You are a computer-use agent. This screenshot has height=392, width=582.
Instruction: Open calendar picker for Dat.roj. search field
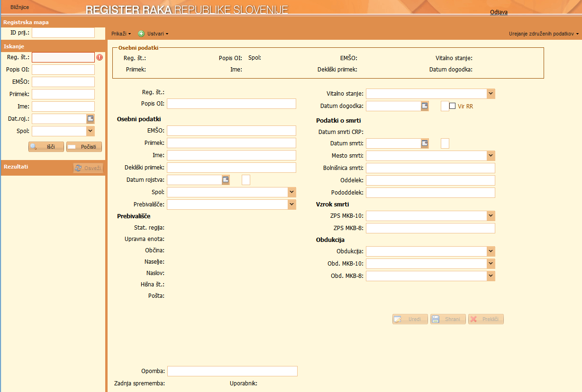pos(91,119)
